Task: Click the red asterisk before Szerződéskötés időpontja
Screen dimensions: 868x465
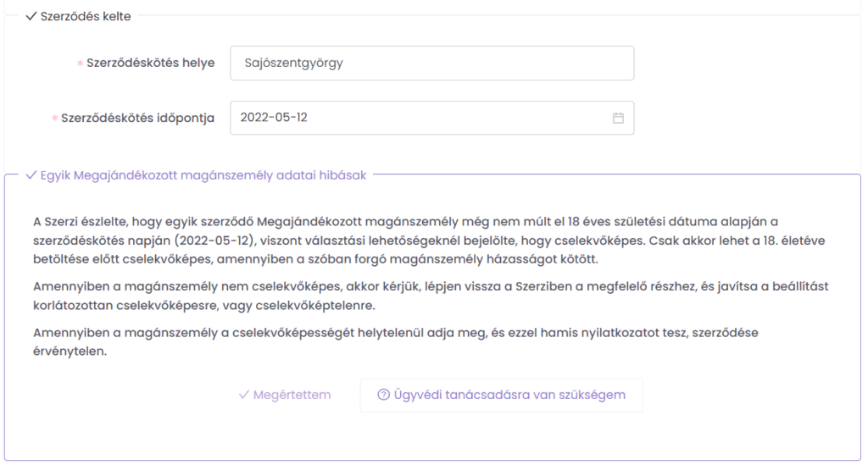Action: (x=55, y=119)
